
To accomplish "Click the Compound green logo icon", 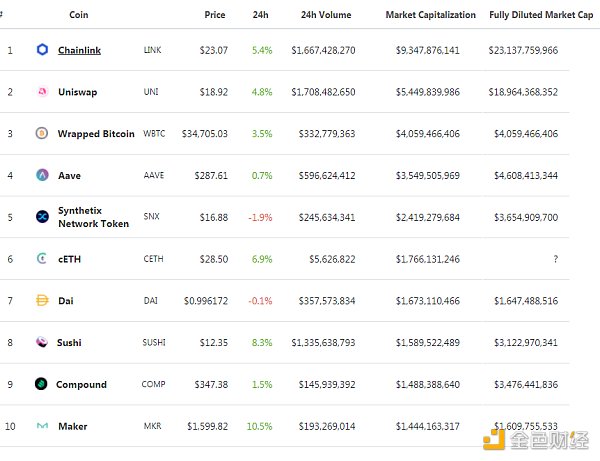I will [41, 384].
